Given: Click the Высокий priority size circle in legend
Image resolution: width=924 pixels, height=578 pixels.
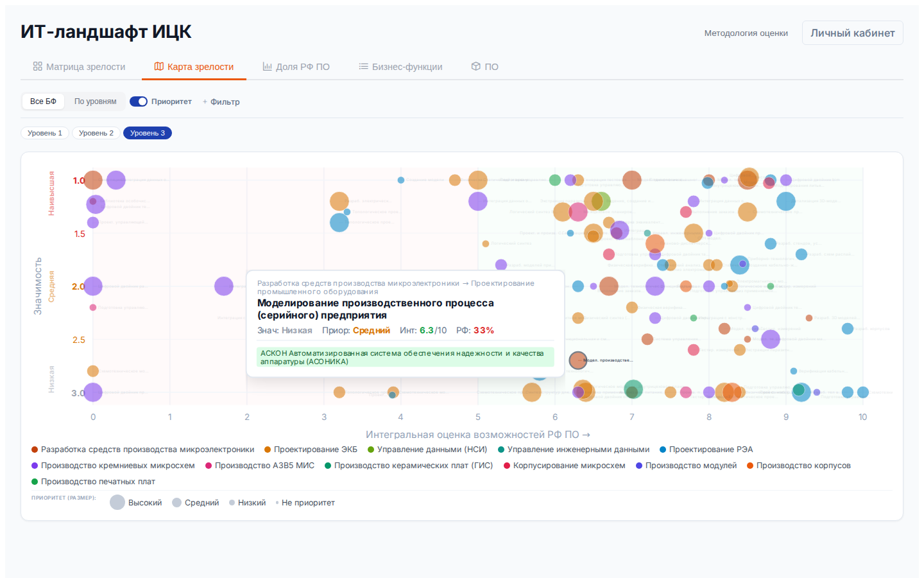Looking at the screenshot, I should (117, 502).
